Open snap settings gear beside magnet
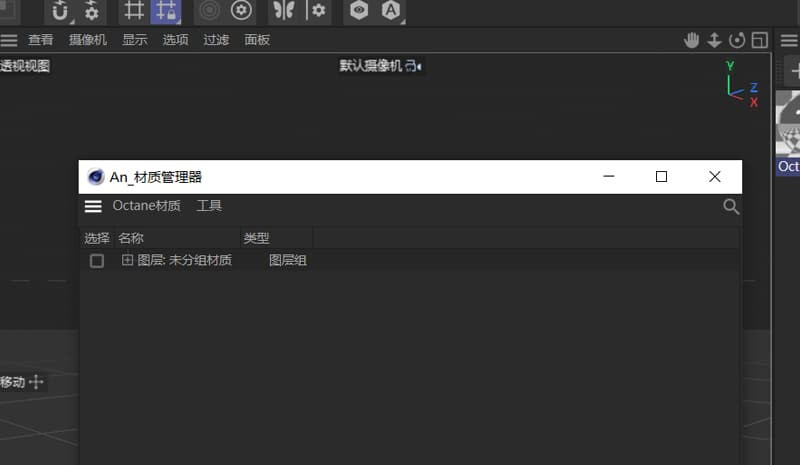 click(91, 11)
